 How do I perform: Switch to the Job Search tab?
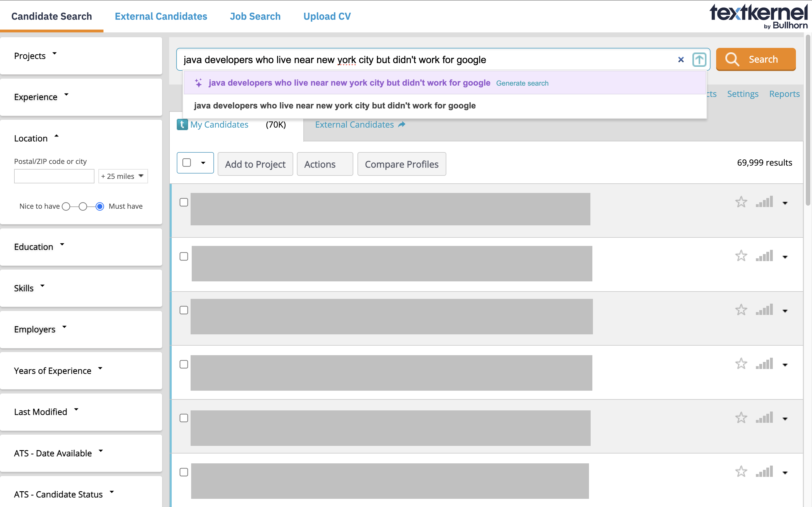[255, 16]
